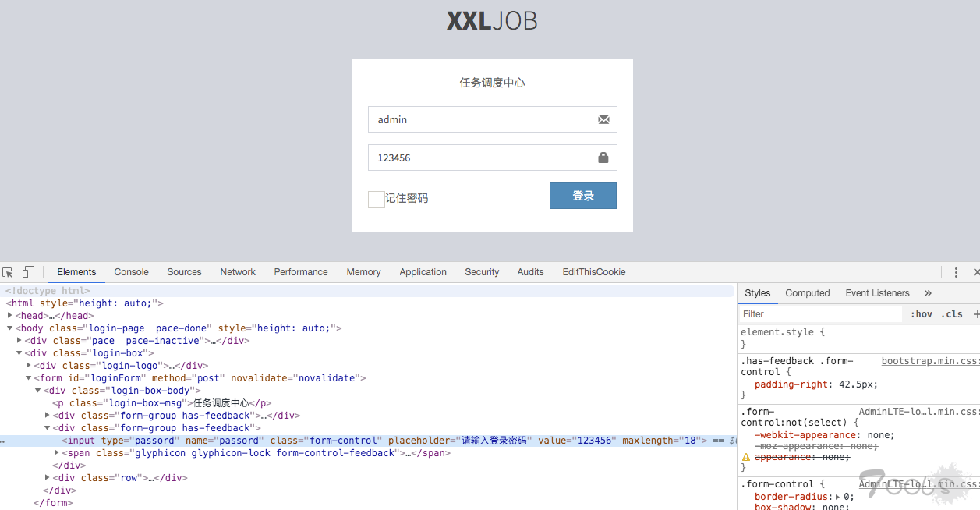Toggle the :hov element state panel

[922, 314]
